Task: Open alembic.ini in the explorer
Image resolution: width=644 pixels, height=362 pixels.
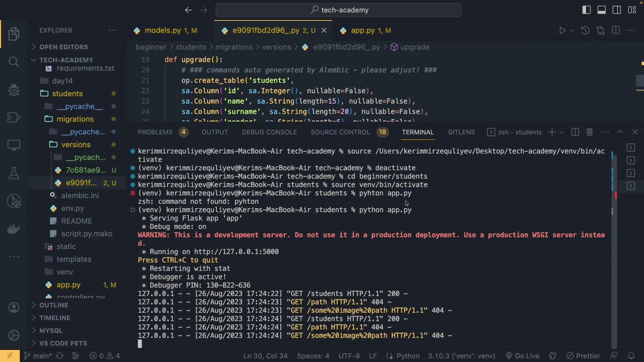Action: pyautogui.click(x=80, y=196)
